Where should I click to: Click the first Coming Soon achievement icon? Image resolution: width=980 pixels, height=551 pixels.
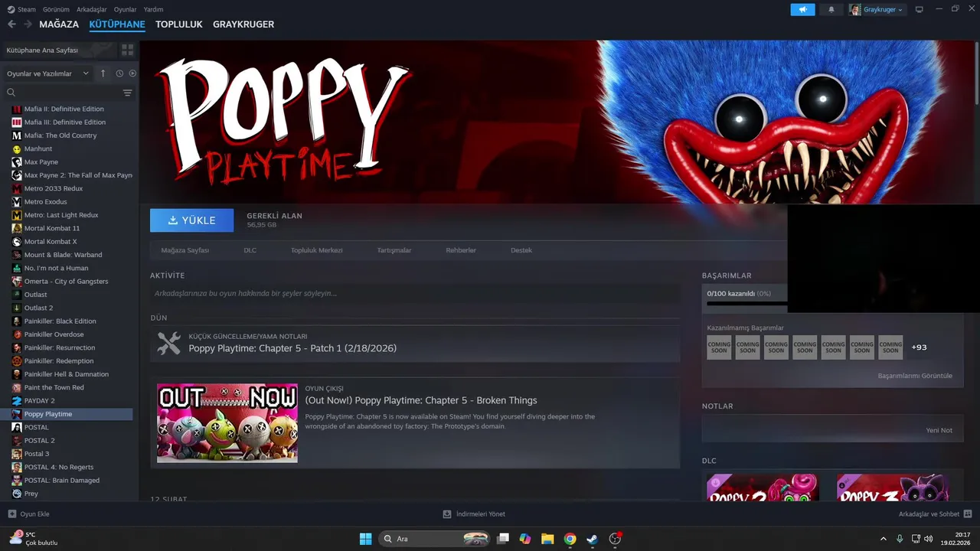coord(719,347)
